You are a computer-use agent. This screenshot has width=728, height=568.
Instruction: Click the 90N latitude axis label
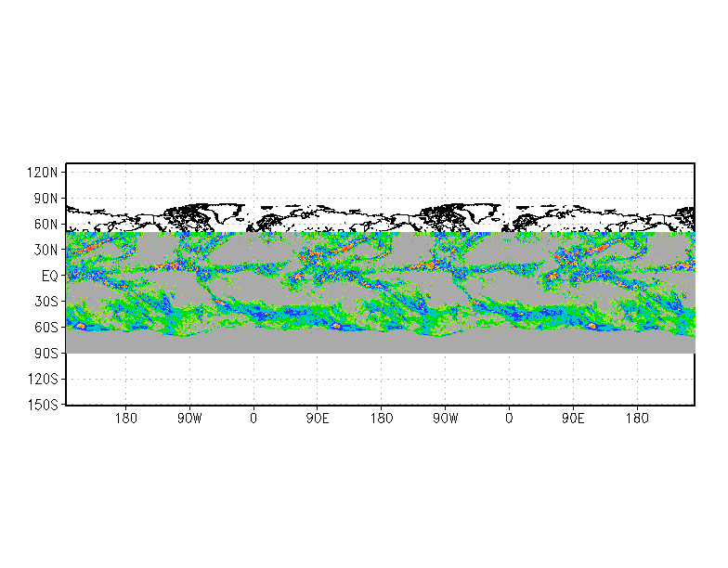(46, 199)
